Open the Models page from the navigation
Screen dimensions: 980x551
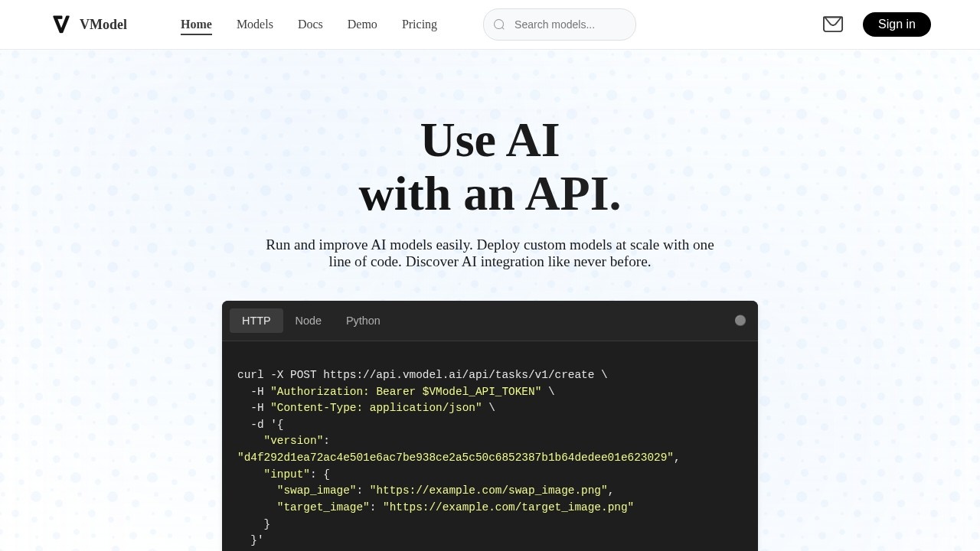(254, 24)
